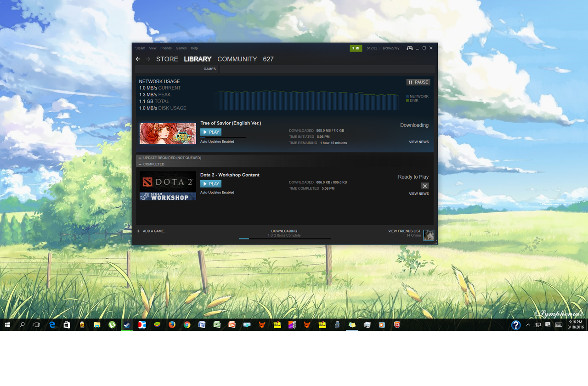Click Tree of Savior download progress bar
Viewport: 588px width, 386px height.
(223, 137)
